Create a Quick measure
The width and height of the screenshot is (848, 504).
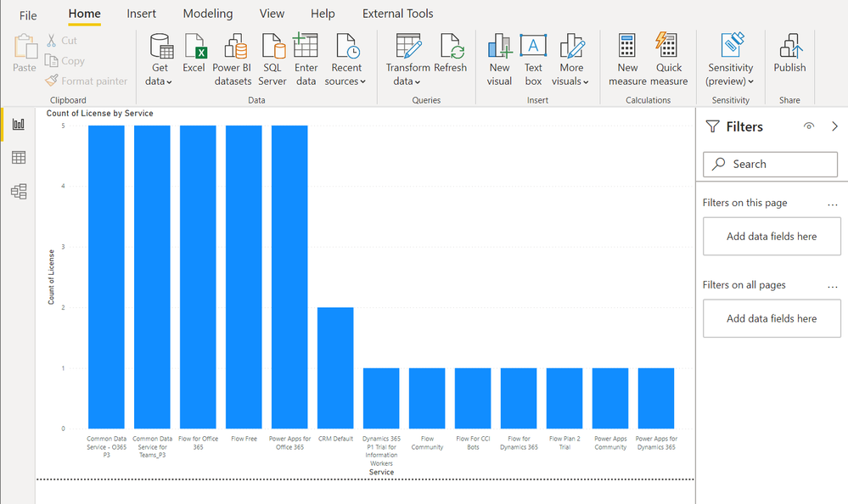669,59
